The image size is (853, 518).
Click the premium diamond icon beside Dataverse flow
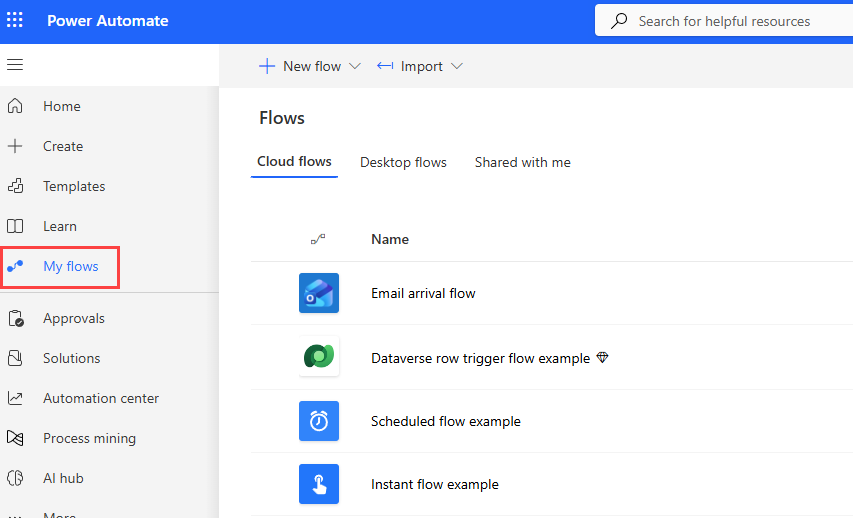click(x=602, y=357)
